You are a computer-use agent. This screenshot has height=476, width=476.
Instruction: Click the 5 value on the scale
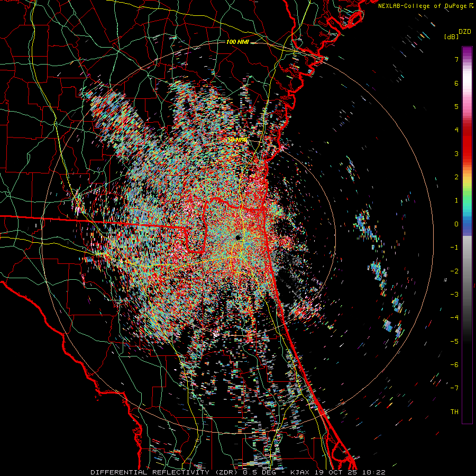[456, 106]
